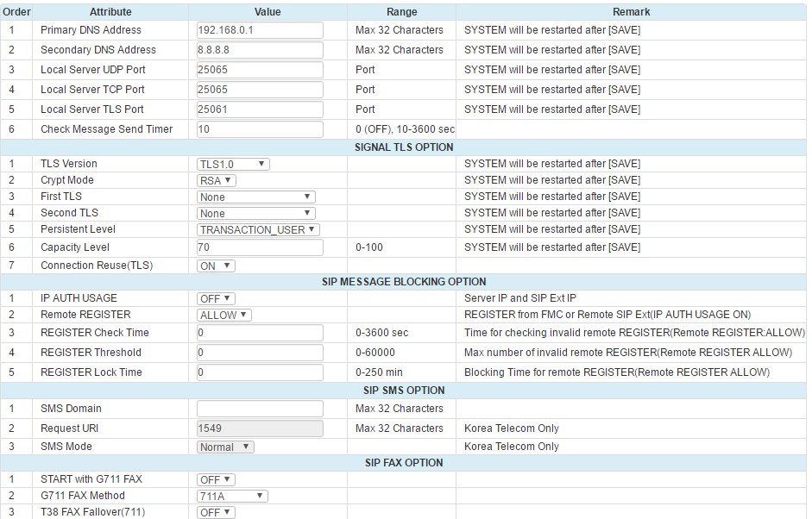Viewport: 812px width, 519px height.
Task: Select the Secondary DNS Address field
Action: click(260, 50)
